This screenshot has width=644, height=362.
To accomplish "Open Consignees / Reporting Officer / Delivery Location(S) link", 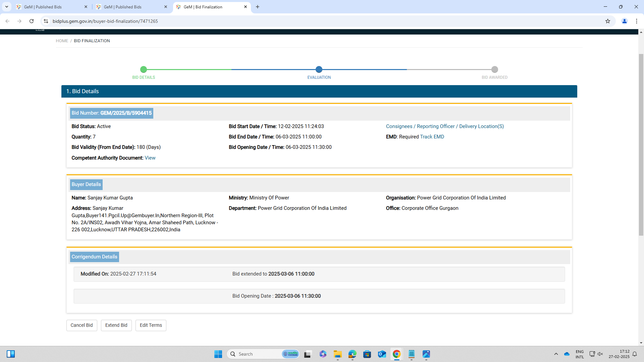I will tap(445, 126).
